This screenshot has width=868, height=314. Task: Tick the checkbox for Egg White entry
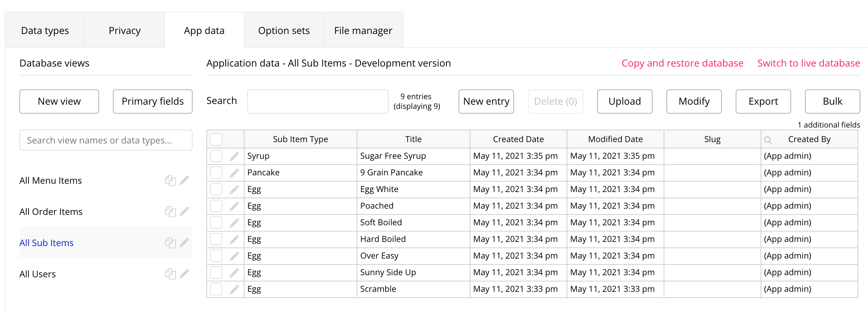216,189
